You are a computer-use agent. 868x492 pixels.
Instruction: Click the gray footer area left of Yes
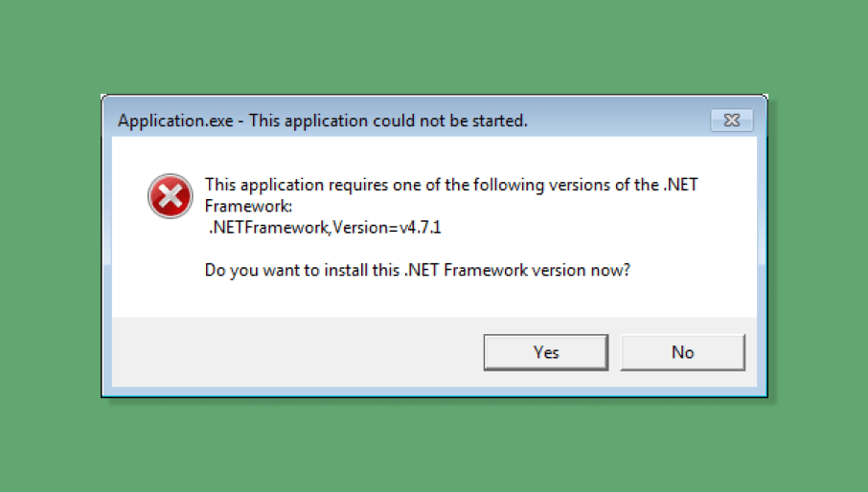point(287,352)
